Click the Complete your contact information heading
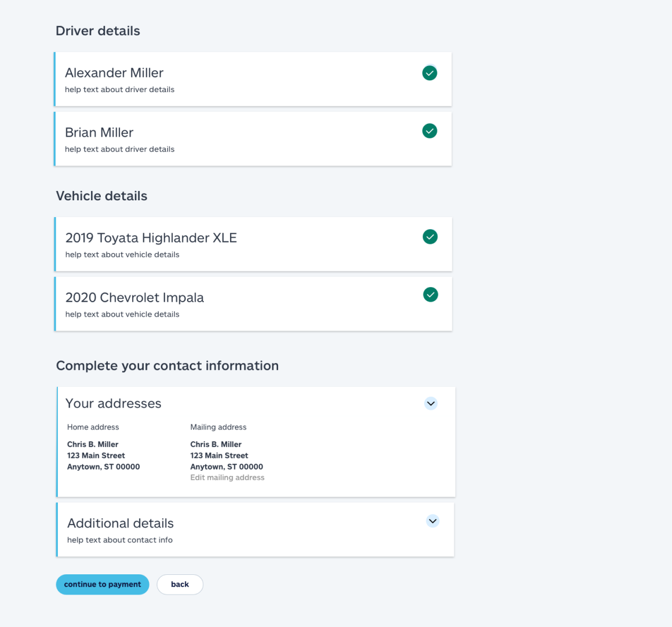The image size is (672, 627). click(167, 366)
